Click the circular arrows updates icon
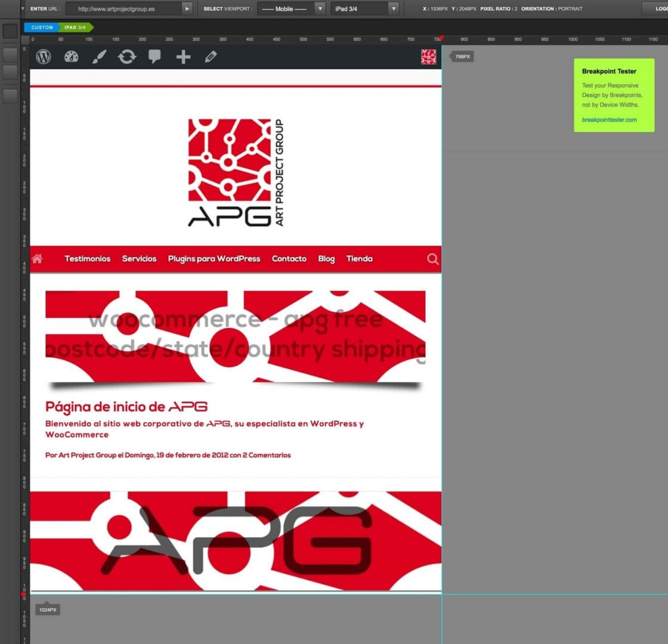668x644 pixels. [x=127, y=57]
